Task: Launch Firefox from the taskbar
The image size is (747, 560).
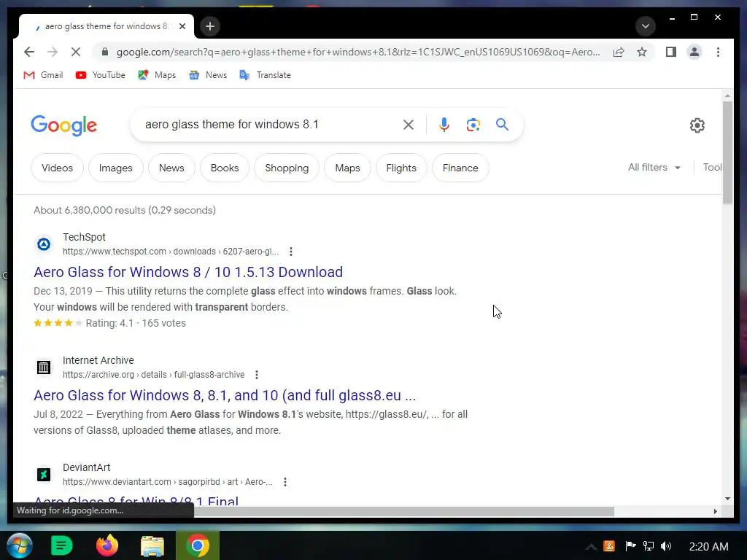Action: [107, 545]
